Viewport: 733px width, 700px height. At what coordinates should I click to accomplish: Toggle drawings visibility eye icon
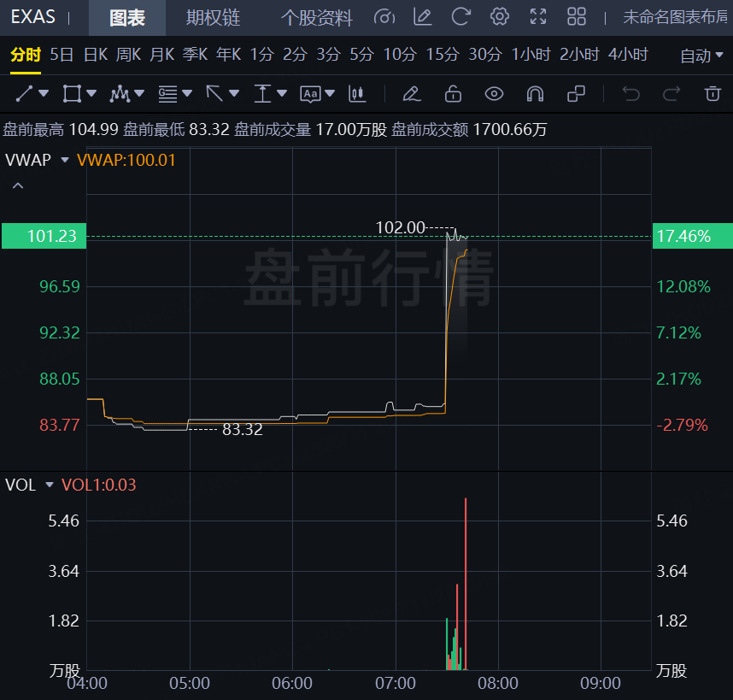pos(494,93)
